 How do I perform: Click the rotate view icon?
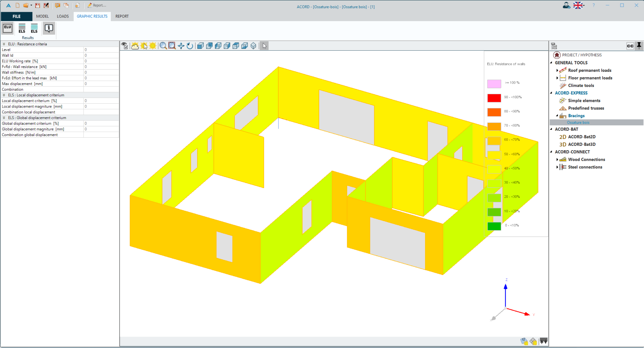pos(190,46)
